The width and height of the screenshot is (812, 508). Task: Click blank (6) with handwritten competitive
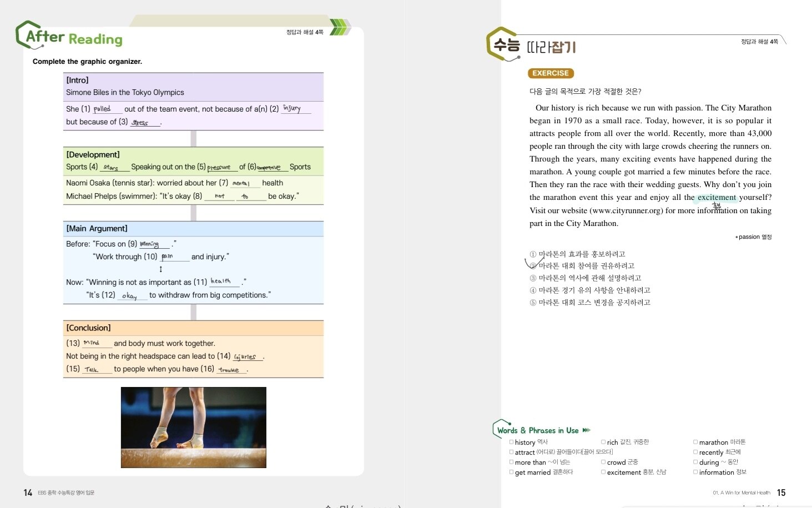tap(272, 167)
